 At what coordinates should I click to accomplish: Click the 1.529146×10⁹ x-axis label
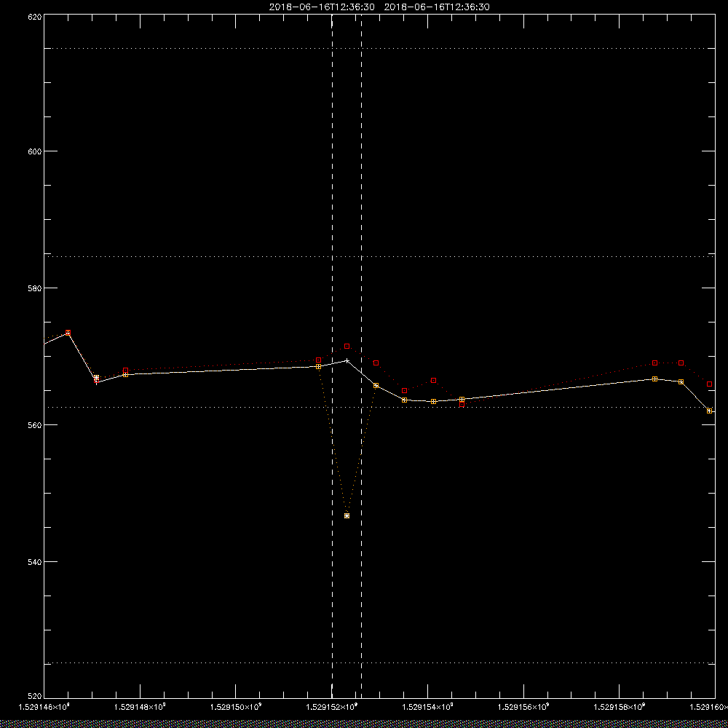[x=44, y=707]
